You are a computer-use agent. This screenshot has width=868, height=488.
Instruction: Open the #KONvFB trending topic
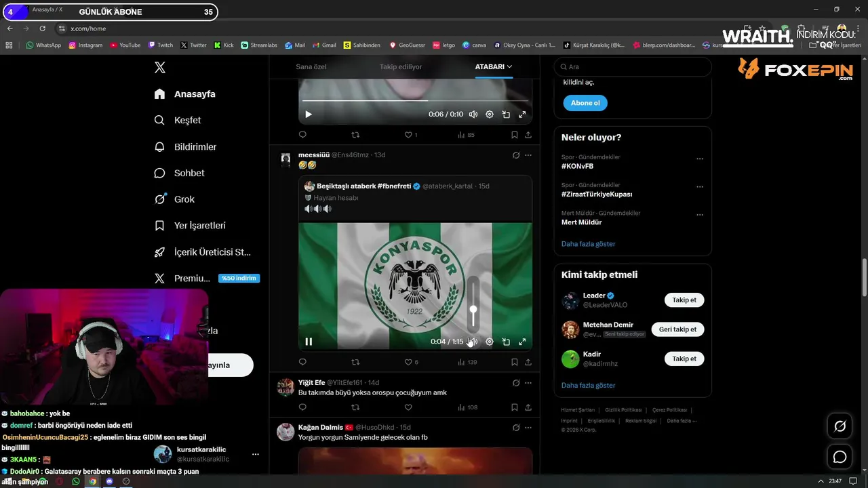point(577,166)
